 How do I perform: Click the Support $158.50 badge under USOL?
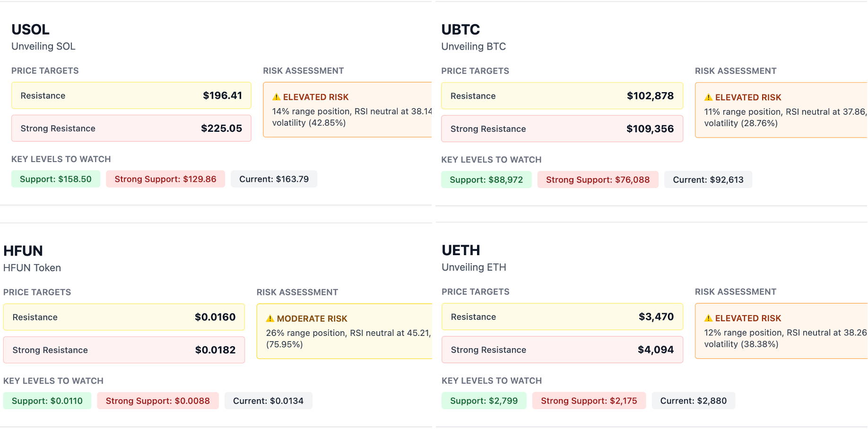(x=55, y=179)
